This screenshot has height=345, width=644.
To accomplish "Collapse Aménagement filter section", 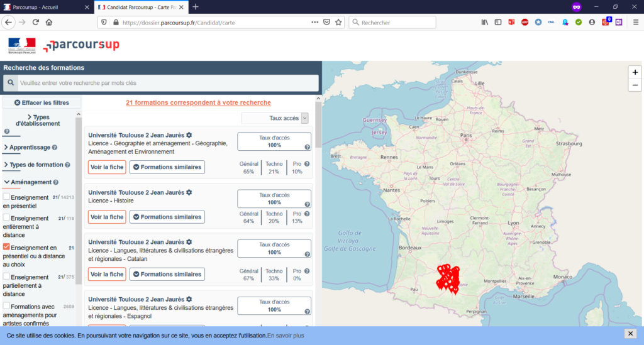I will tap(28, 182).
